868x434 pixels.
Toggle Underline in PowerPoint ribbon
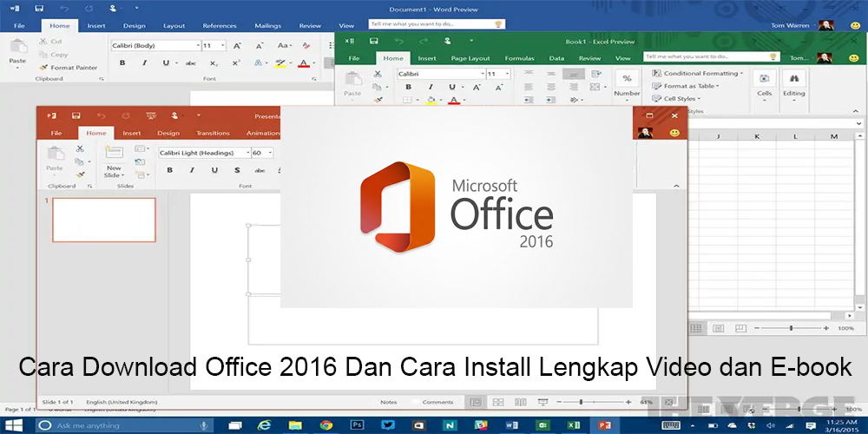pos(214,170)
